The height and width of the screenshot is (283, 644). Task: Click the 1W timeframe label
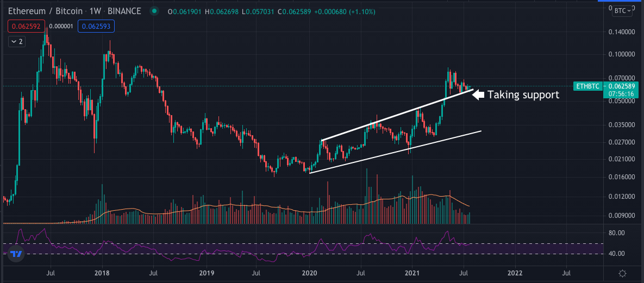click(x=96, y=11)
